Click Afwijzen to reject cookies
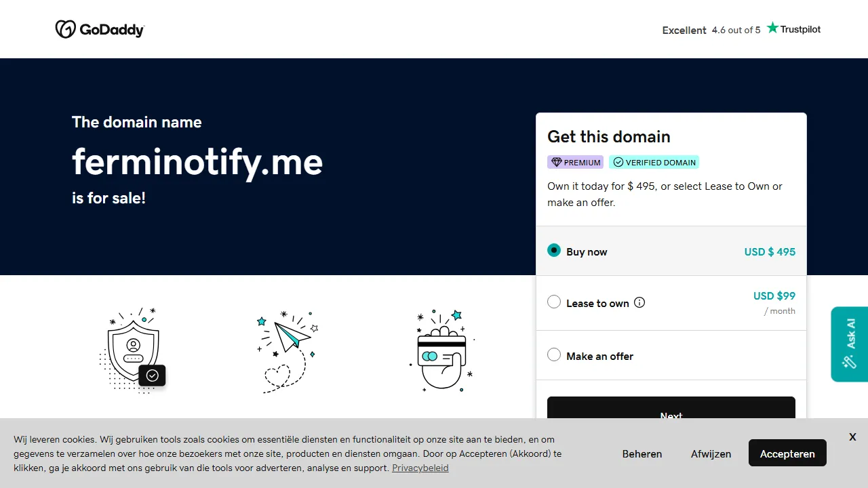868x488 pixels. 711,453
